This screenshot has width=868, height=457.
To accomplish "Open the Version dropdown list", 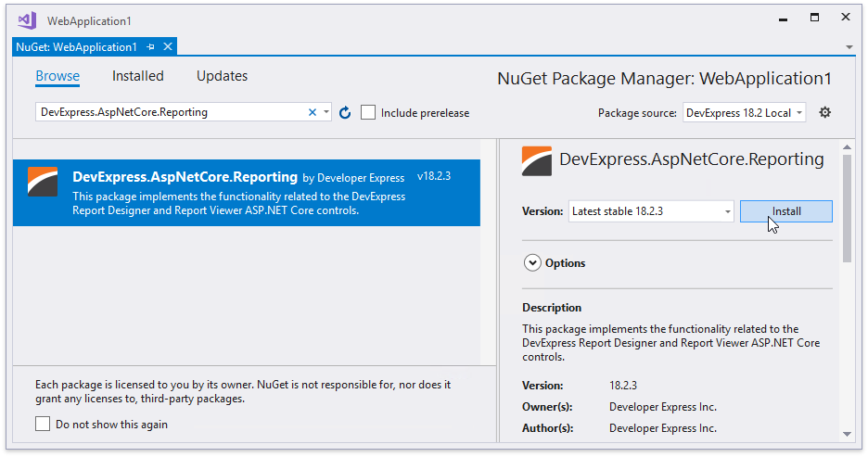I will click(651, 211).
